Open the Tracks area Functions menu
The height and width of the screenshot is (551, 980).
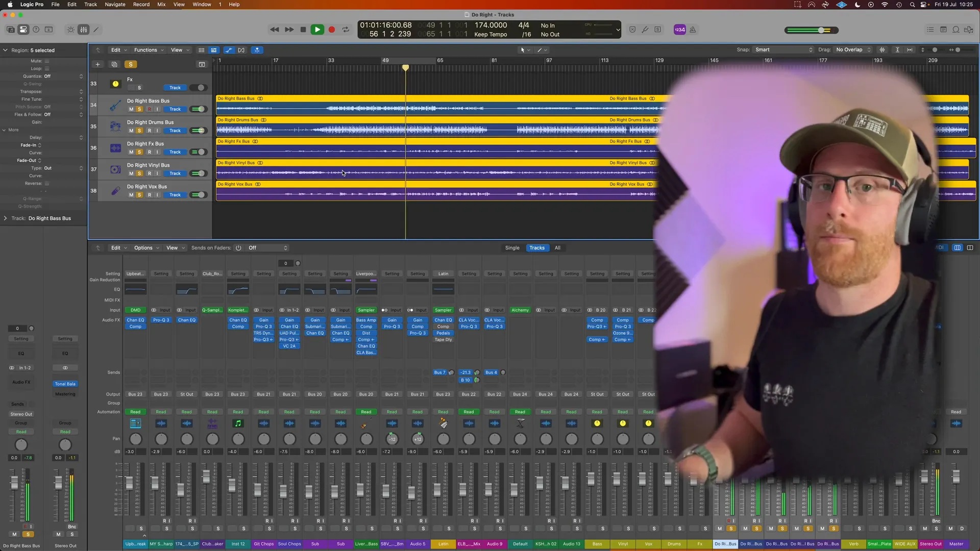(149, 50)
